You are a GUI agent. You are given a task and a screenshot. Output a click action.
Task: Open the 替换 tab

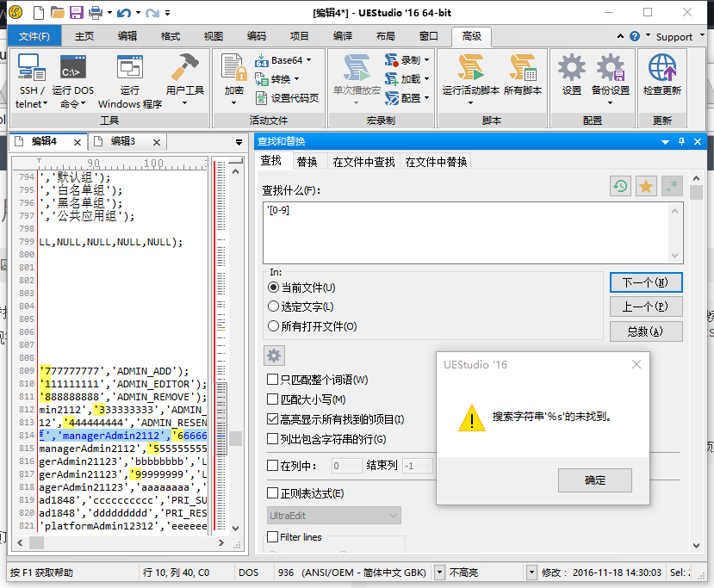(307, 162)
